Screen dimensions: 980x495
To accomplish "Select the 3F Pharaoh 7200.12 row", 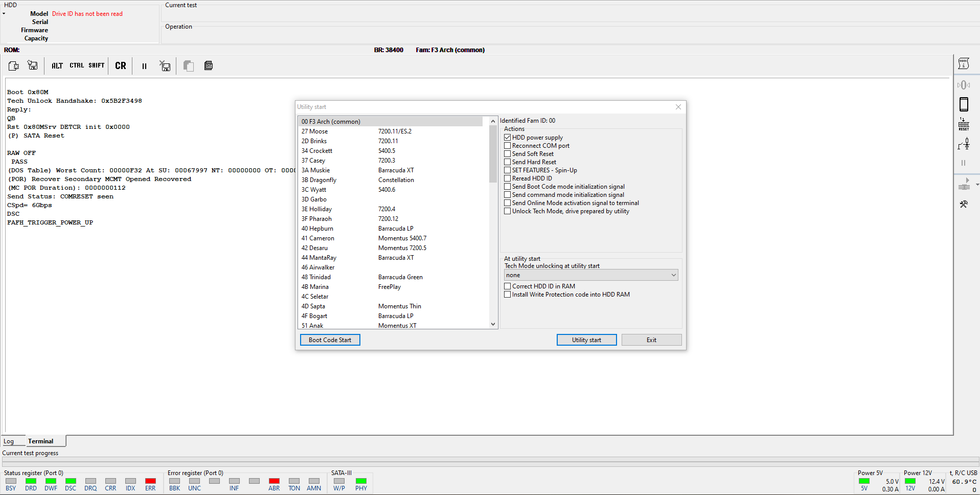I will [x=391, y=219].
